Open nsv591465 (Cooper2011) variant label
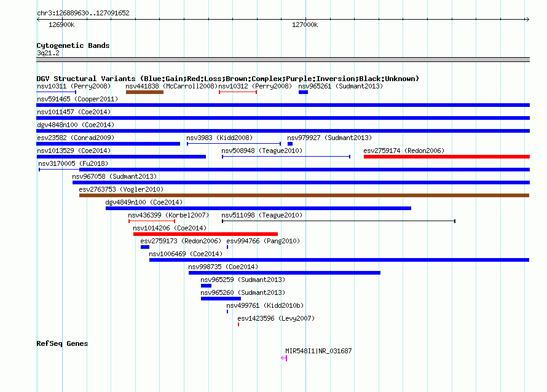Screen dimensions: 547x392 coord(77,99)
